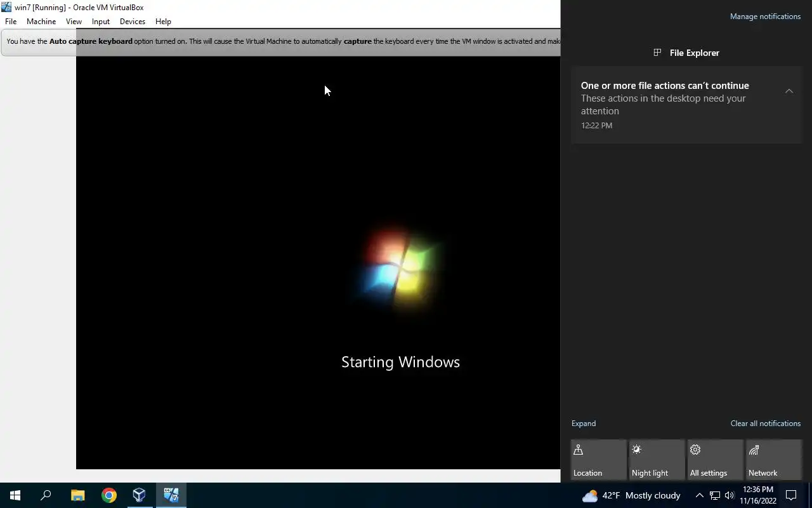The image size is (812, 508).
Task: Toggle the Location quick action
Action: (598, 460)
